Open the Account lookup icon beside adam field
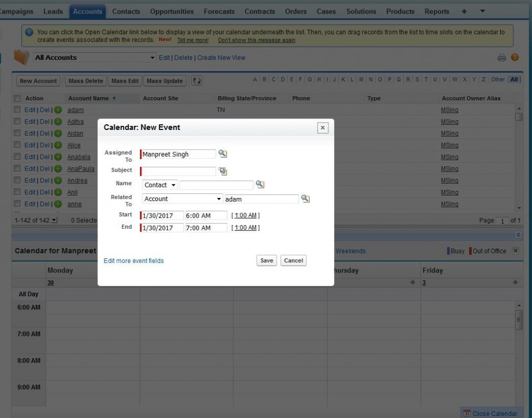The width and height of the screenshot is (532, 418). [x=307, y=199]
